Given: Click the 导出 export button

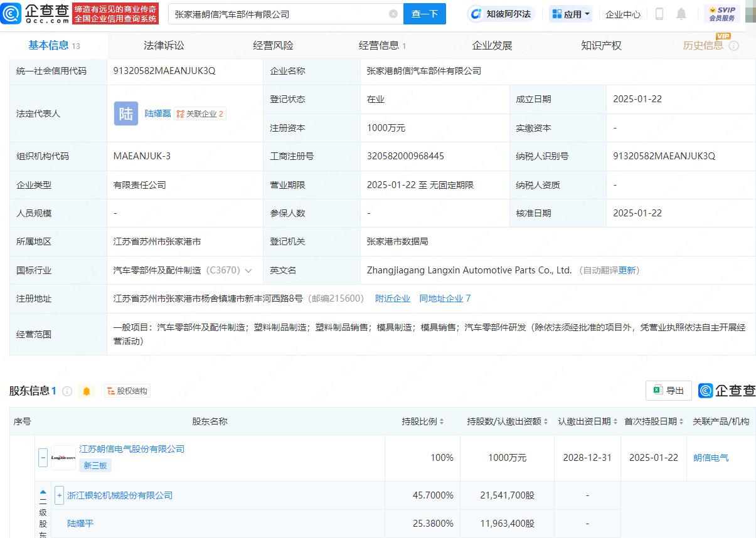Looking at the screenshot, I should 669,391.
